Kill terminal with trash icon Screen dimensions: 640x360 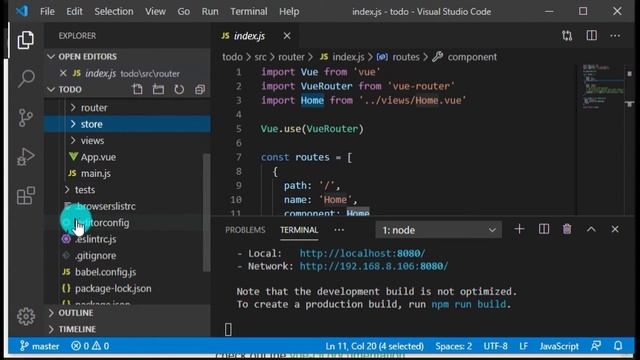(x=567, y=229)
